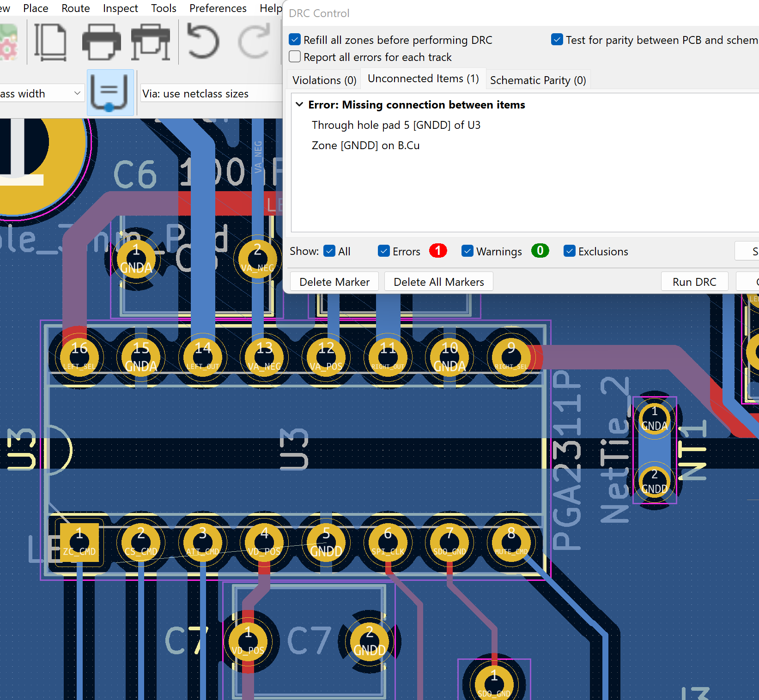This screenshot has height=700, width=759.
Task: Enable or disable Refill all zones before DRC
Action: [295, 40]
